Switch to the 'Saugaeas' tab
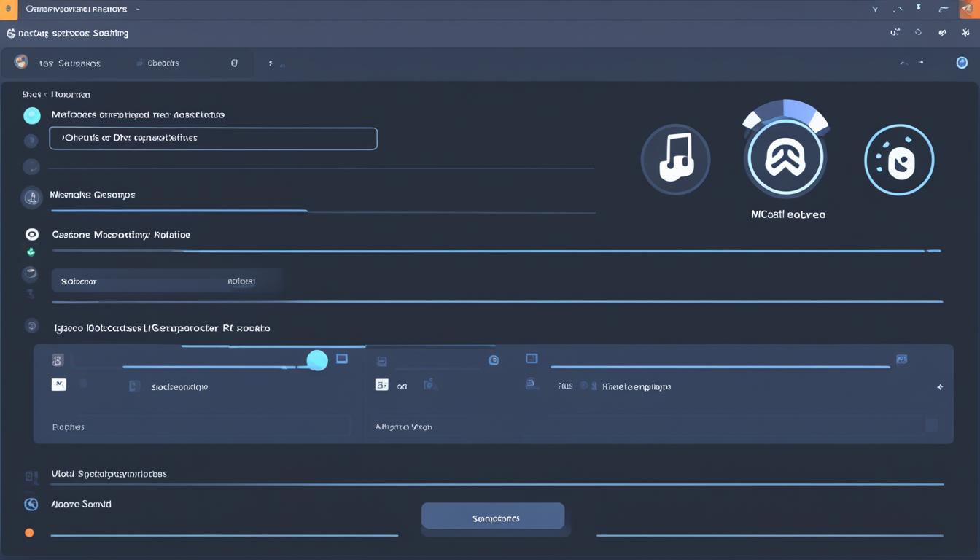The image size is (980, 560). [69, 63]
